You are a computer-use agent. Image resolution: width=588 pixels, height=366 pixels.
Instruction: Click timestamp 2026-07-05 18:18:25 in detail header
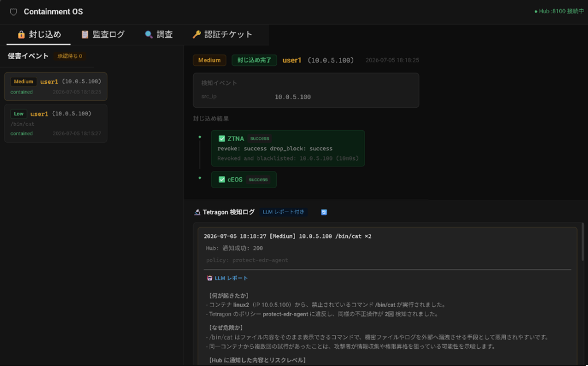392,60
